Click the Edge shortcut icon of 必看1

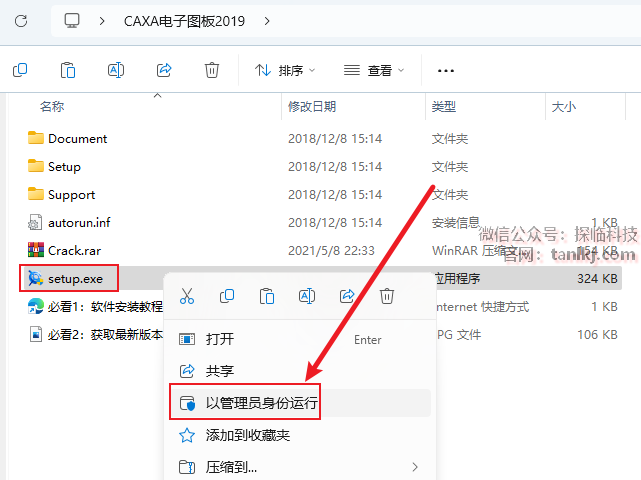pyautogui.click(x=36, y=306)
